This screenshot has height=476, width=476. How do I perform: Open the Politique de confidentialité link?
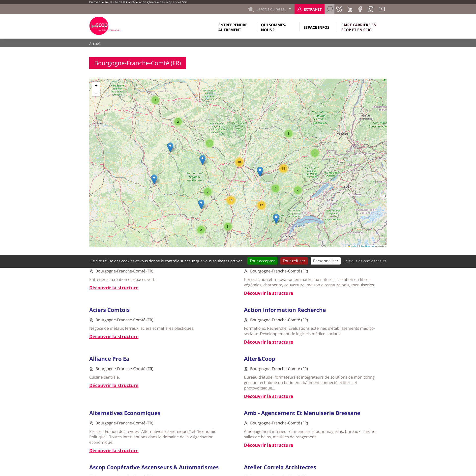pyautogui.click(x=365, y=261)
